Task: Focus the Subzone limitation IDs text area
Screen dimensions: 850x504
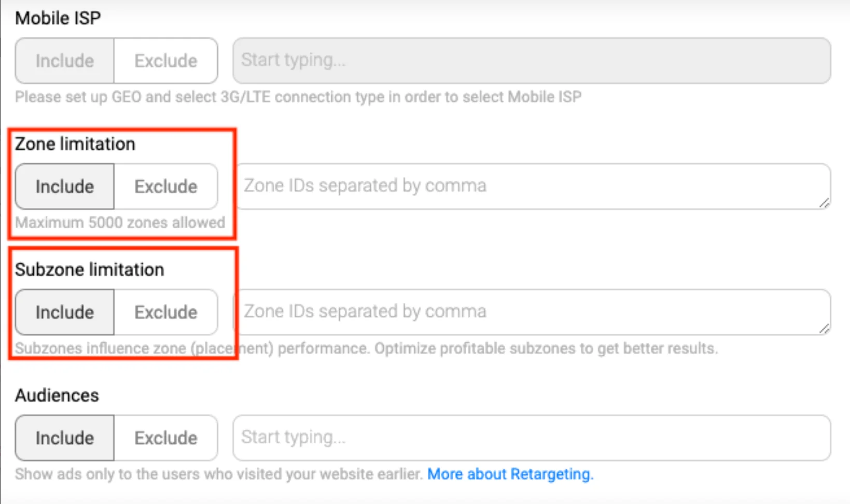Action: pyautogui.click(x=532, y=312)
